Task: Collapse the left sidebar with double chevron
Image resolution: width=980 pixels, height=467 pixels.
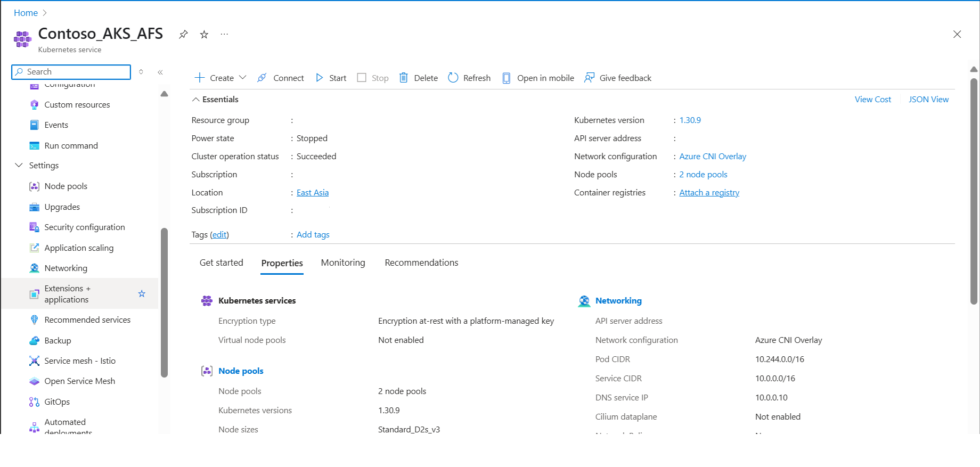Action: point(160,72)
